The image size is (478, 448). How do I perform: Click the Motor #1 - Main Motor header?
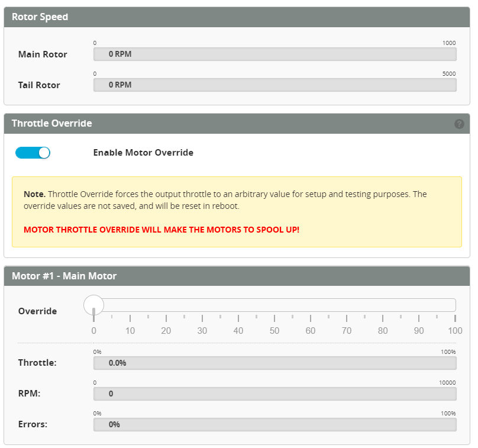point(64,276)
